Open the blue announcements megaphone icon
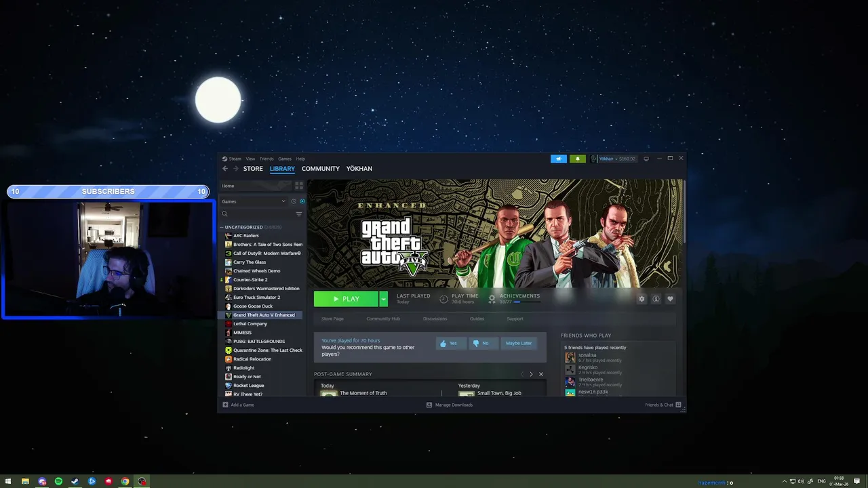The image size is (868, 488). pyautogui.click(x=559, y=159)
